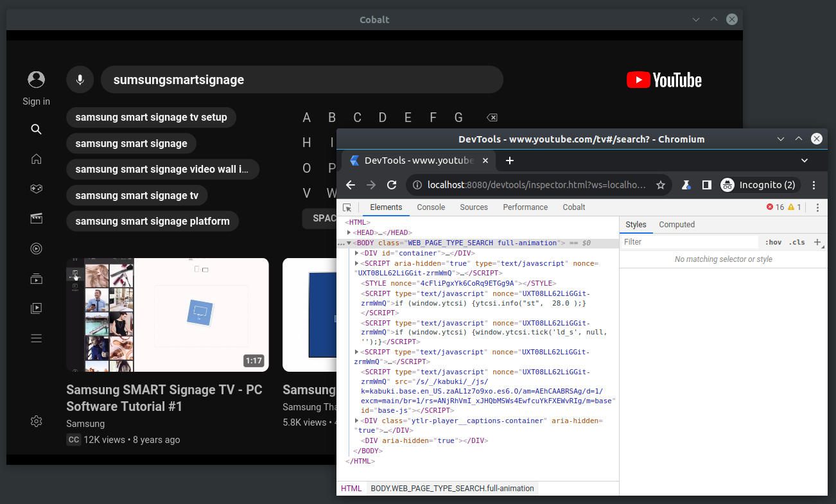Click the Sign in button on YouTube

36,87
